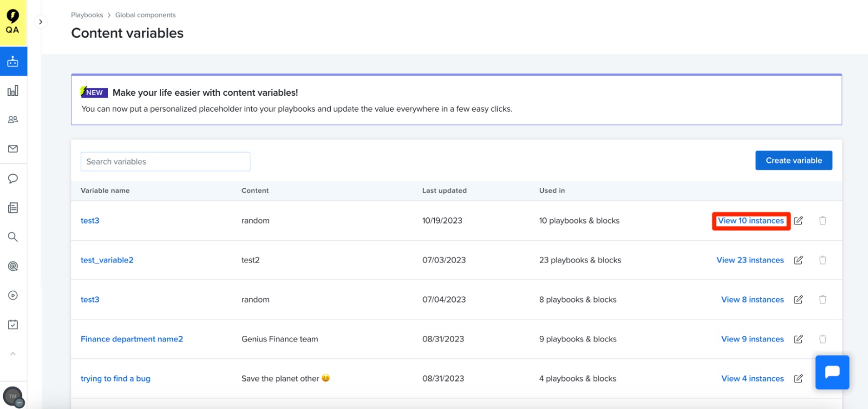The width and height of the screenshot is (868, 409).
Task: Click the Create variable button
Action: (794, 160)
